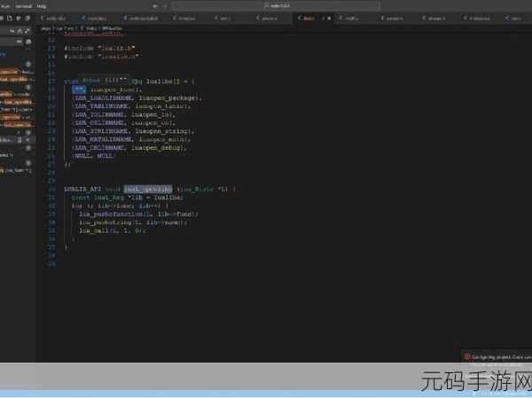The image size is (532, 398).
Task: Click the highlighted luaL_openlibs function name
Action: [147, 189]
